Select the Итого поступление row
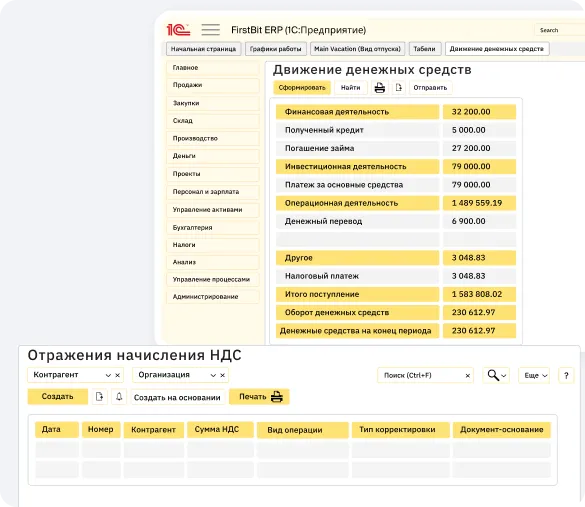The image size is (585, 507). (x=396, y=294)
